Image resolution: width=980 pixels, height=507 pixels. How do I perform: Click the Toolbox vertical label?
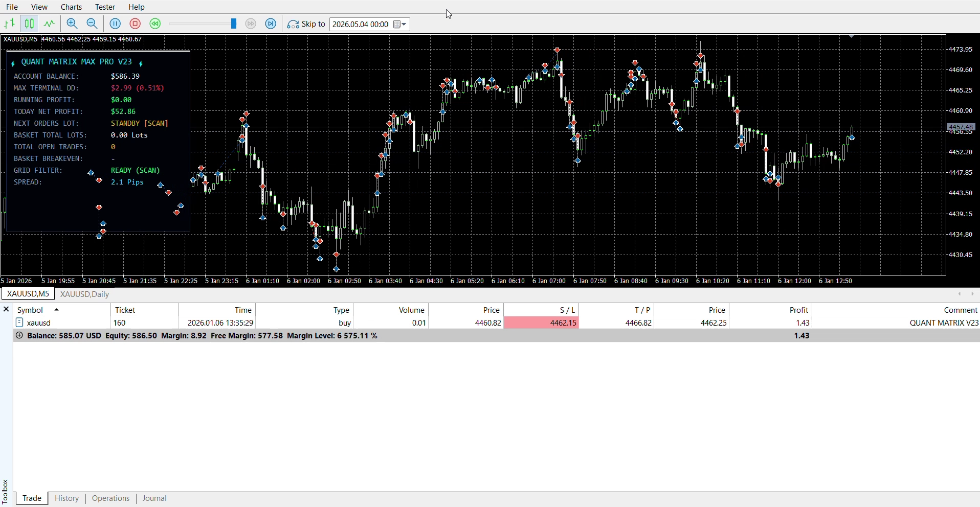[5, 492]
